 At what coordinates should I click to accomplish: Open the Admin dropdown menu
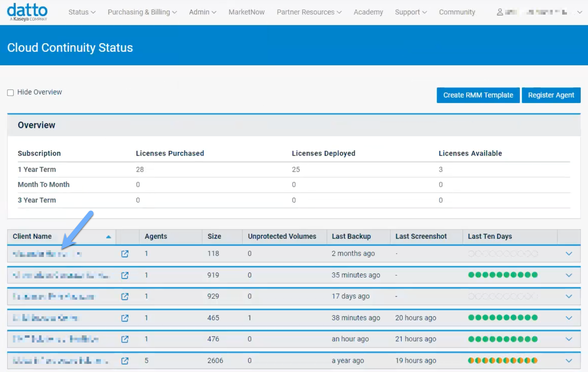pos(203,12)
